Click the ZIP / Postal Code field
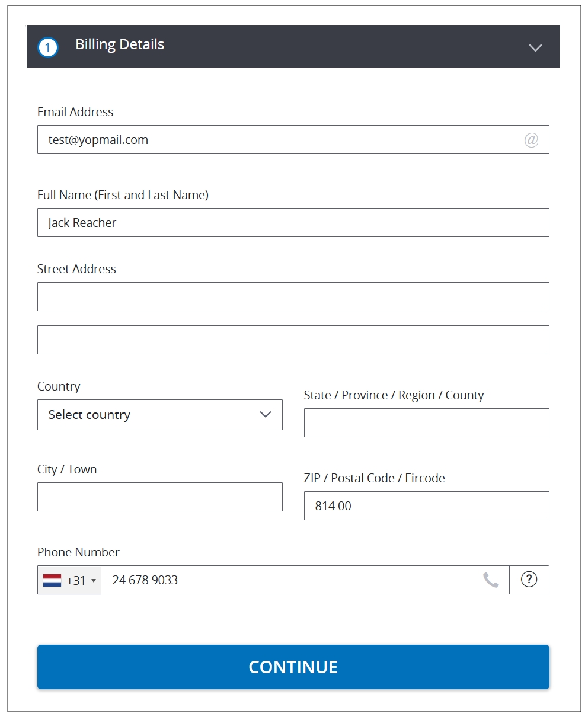Screen dimensions: 588x720 [426, 506]
